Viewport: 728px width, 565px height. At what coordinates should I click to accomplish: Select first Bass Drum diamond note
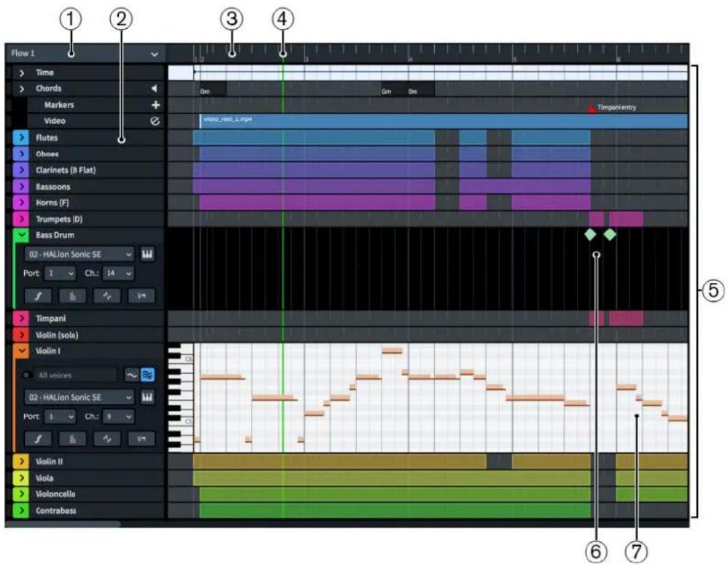pyautogui.click(x=590, y=234)
